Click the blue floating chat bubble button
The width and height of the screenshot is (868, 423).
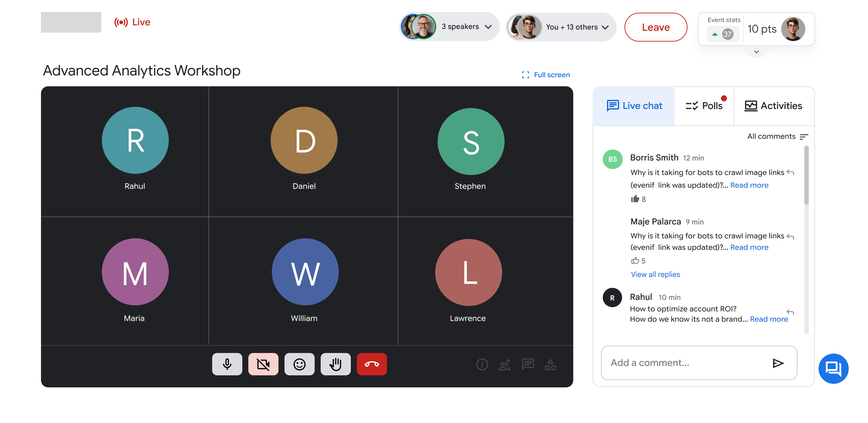(x=833, y=368)
